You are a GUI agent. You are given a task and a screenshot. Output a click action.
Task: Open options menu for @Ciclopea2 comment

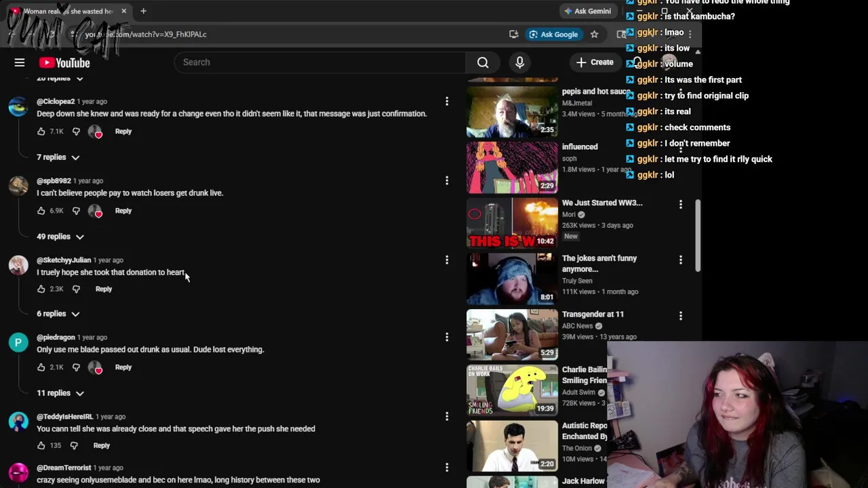point(446,101)
